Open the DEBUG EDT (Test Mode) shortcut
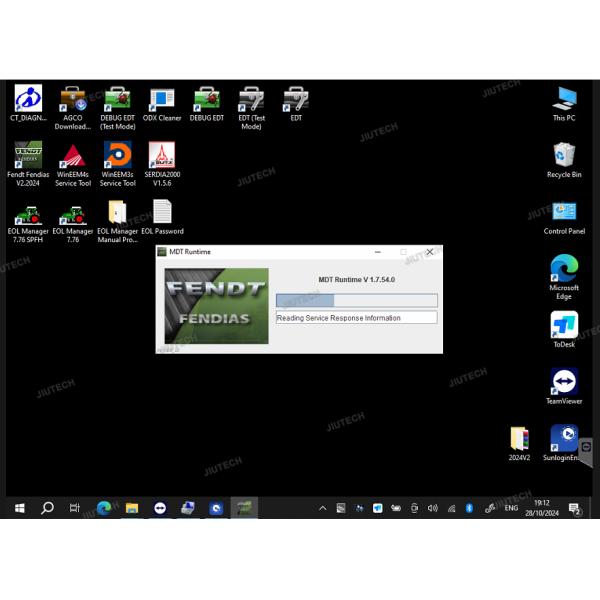Image resolution: width=600 pixels, height=600 pixels. click(117, 100)
